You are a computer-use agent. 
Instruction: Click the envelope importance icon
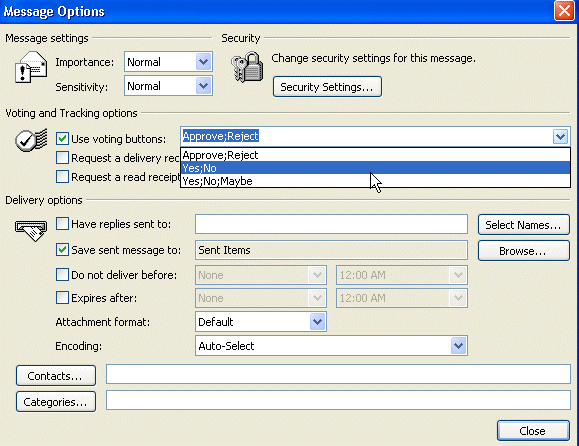click(31, 67)
